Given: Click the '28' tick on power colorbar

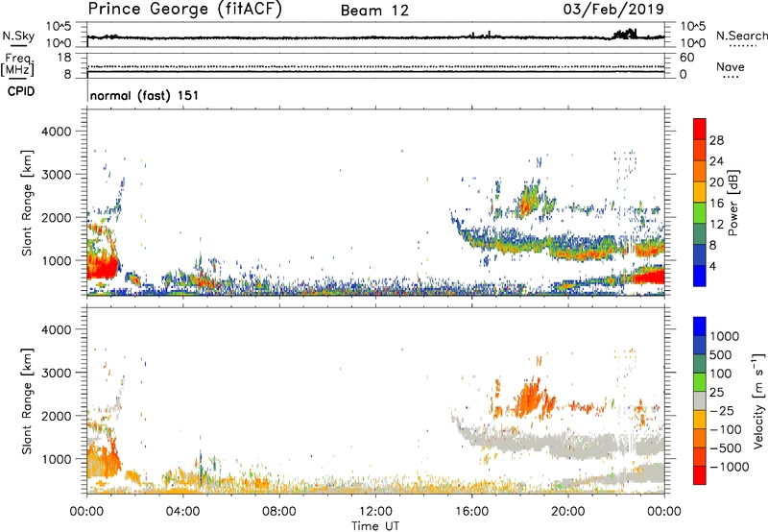Looking at the screenshot, I should pyautogui.click(x=716, y=140).
